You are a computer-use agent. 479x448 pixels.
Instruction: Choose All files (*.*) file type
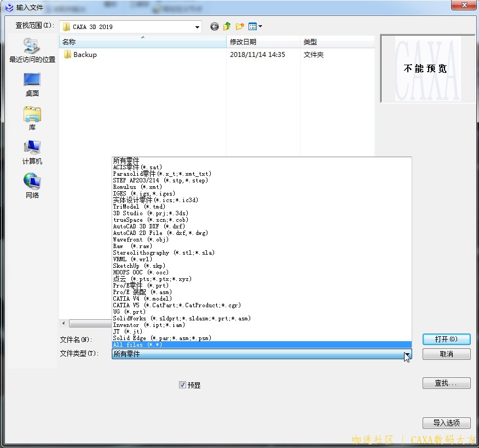(x=262, y=344)
